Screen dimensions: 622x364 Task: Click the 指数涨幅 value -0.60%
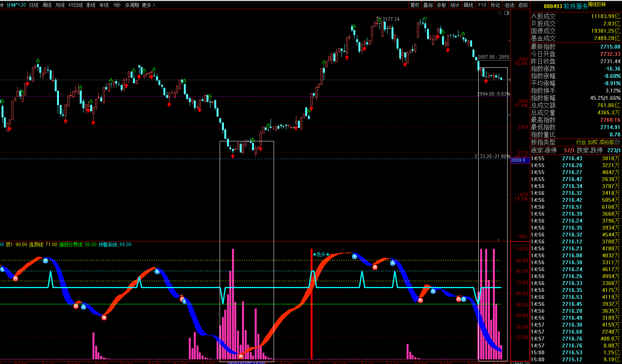click(612, 76)
